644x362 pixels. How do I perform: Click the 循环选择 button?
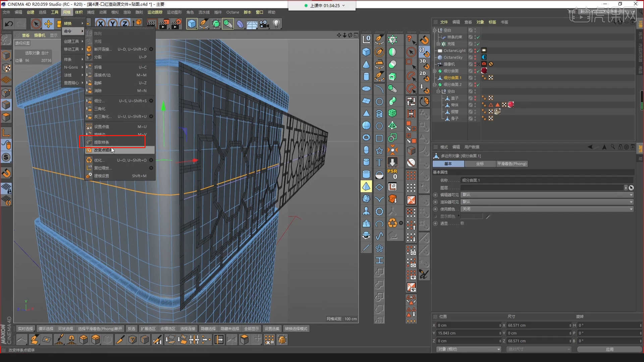point(46,329)
